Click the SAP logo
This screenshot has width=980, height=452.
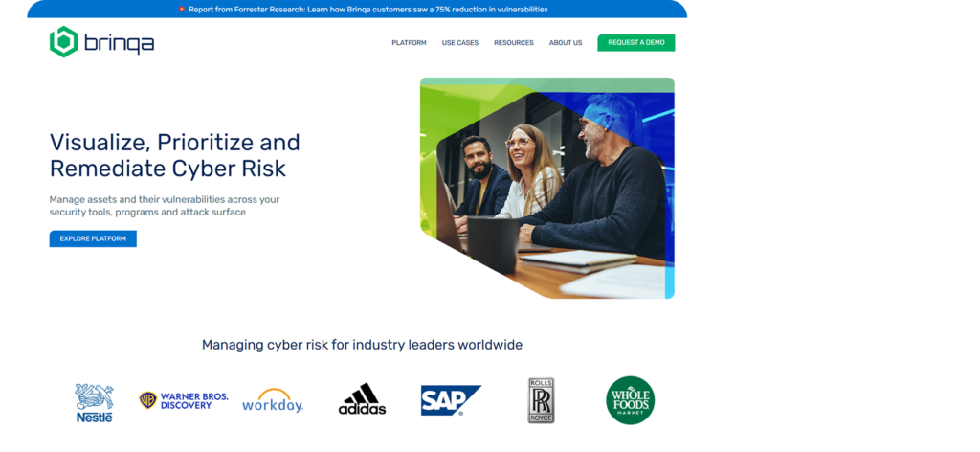(451, 400)
